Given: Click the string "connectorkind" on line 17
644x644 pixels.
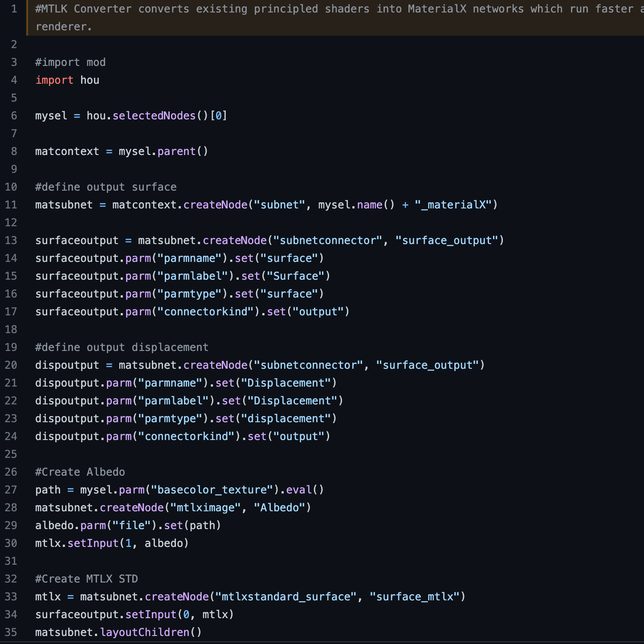Looking at the screenshot, I should [206, 312].
